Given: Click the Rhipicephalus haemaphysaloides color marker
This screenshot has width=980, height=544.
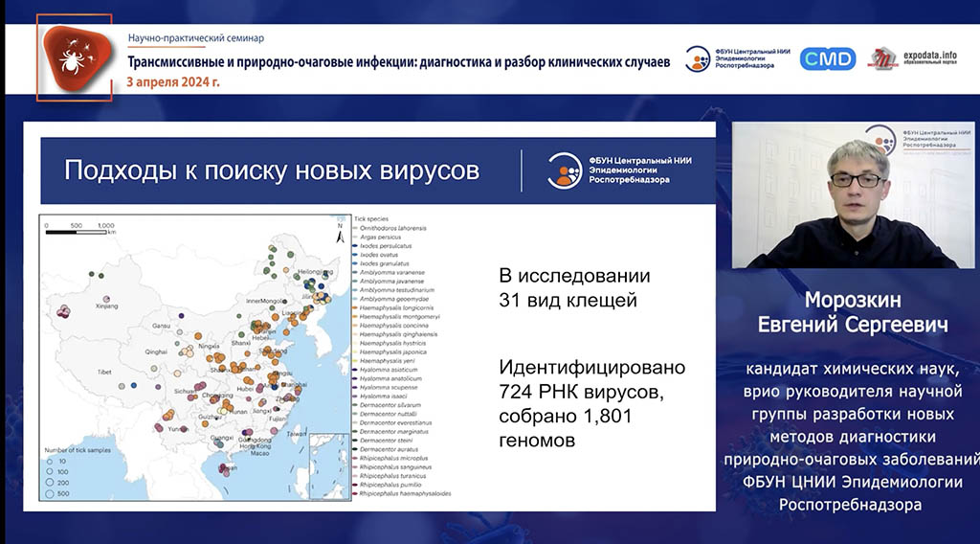Looking at the screenshot, I should tap(356, 493).
